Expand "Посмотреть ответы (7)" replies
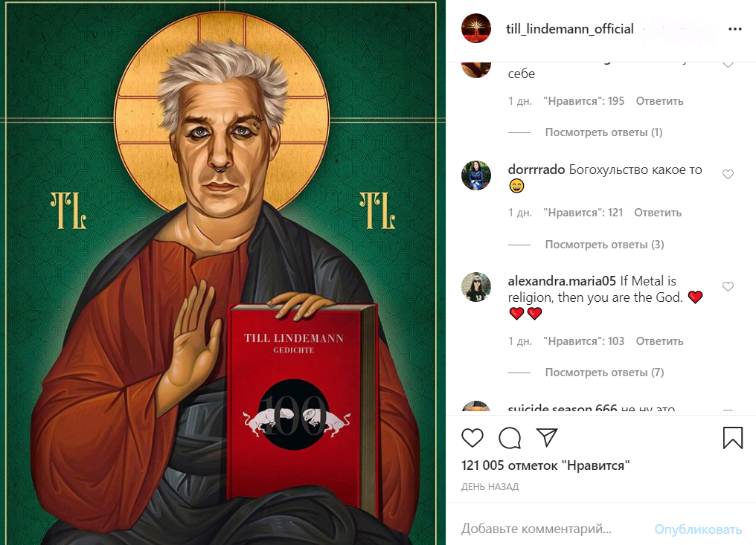756x545 pixels. [x=604, y=372]
